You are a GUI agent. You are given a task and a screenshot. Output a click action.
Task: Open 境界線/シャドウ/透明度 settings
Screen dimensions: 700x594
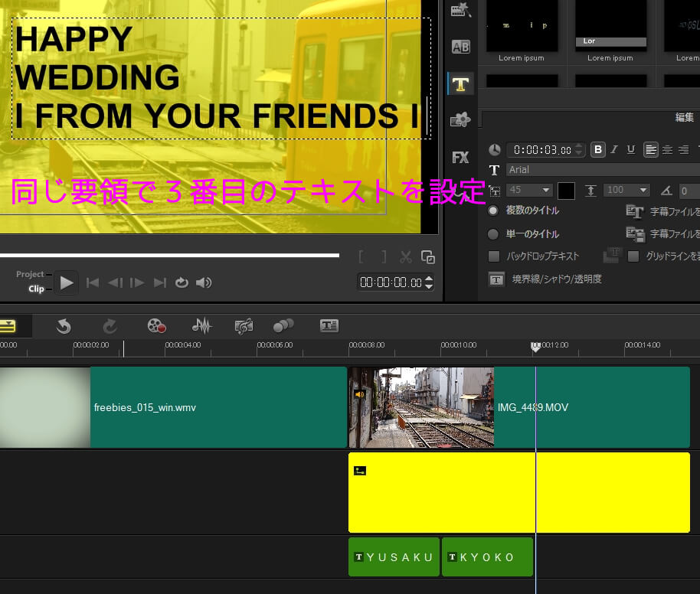545,279
